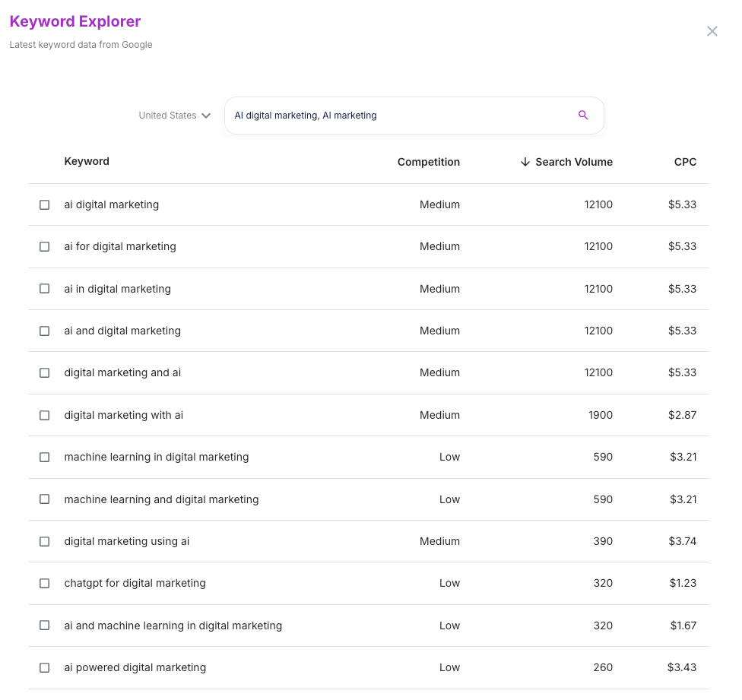
Task: Click the 'ai in digital marketing' keyword text
Action: point(117,289)
